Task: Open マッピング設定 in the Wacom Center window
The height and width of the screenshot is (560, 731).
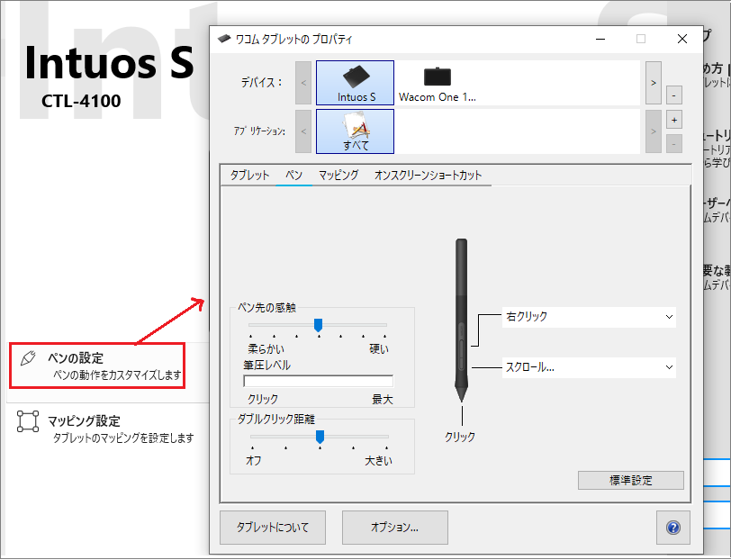Action: [x=105, y=428]
